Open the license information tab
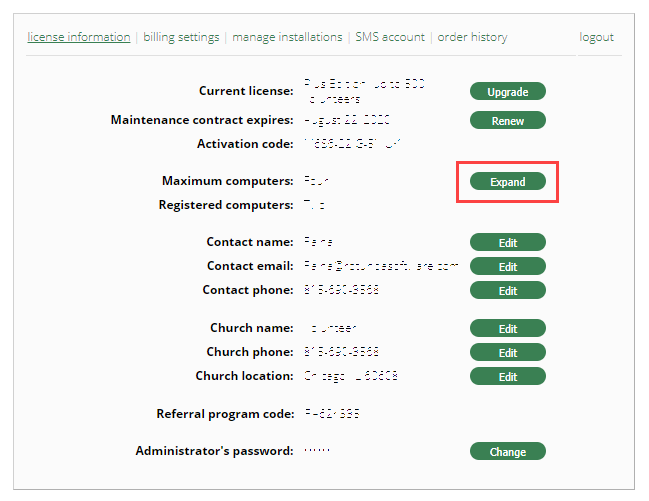649x501 pixels. click(78, 37)
